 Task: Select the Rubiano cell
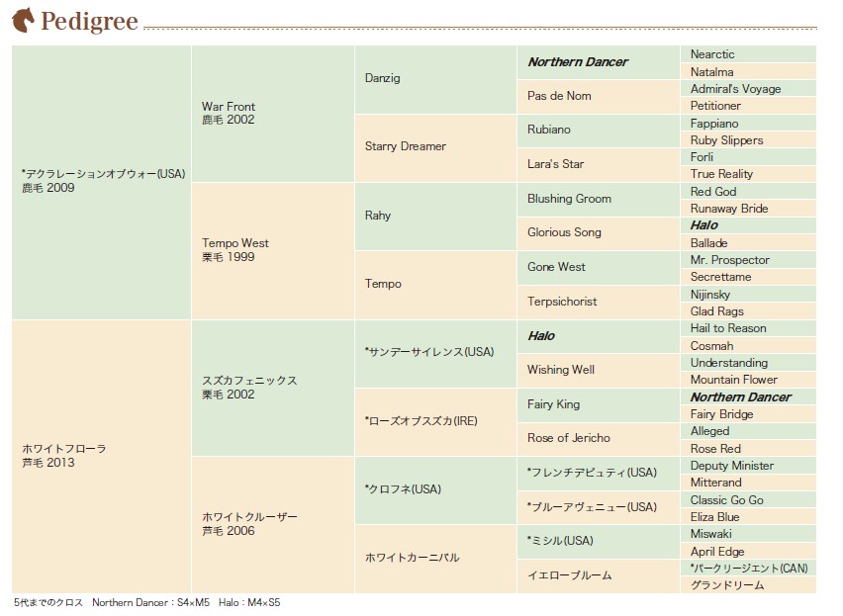[x=599, y=131]
